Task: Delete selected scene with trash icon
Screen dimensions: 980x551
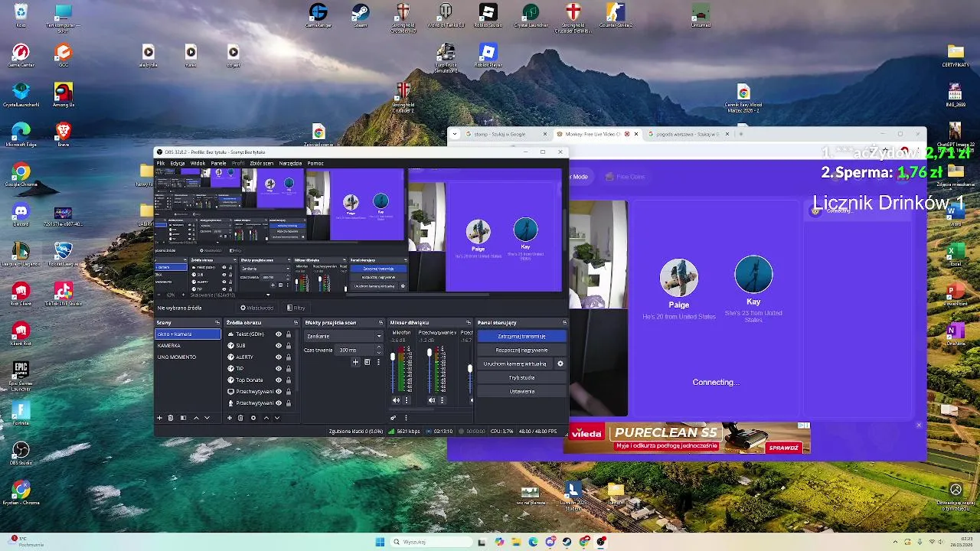Action: [171, 418]
